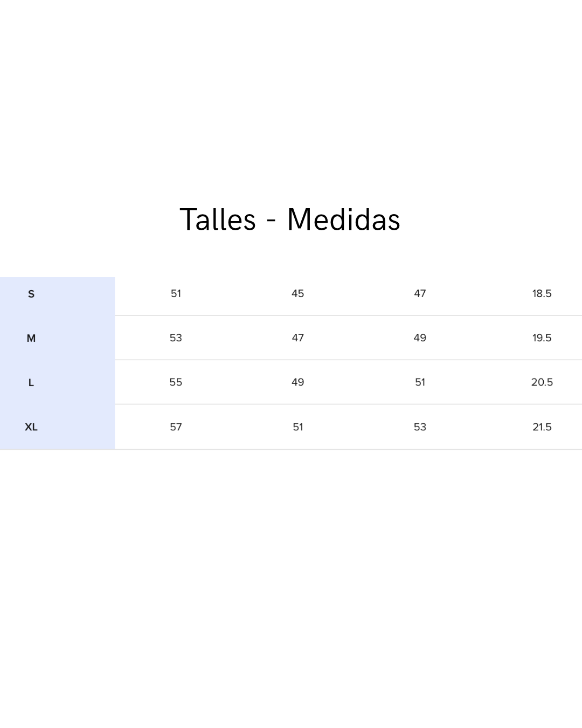Select the S size row header
Image resolution: width=582 pixels, height=728 pixels.
coord(31,294)
